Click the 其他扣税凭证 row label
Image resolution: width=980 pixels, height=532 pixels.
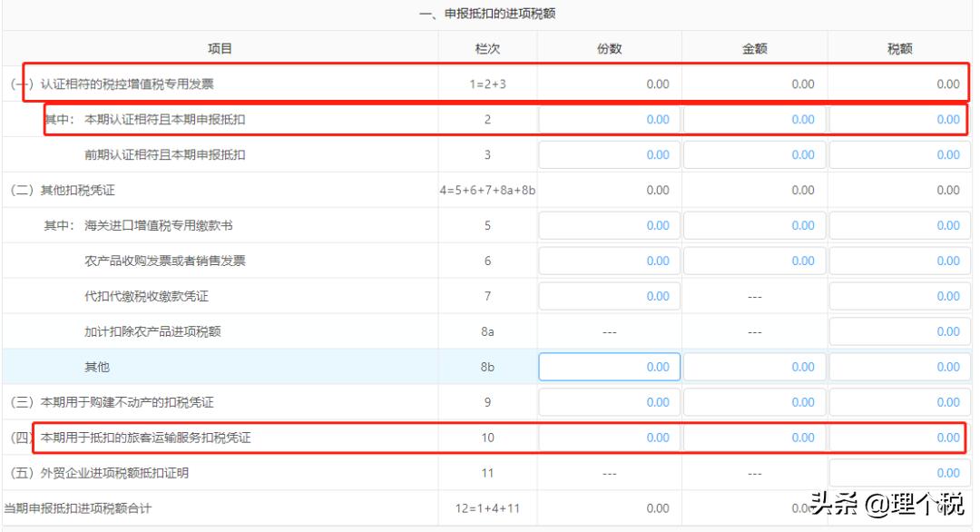pos(79,190)
